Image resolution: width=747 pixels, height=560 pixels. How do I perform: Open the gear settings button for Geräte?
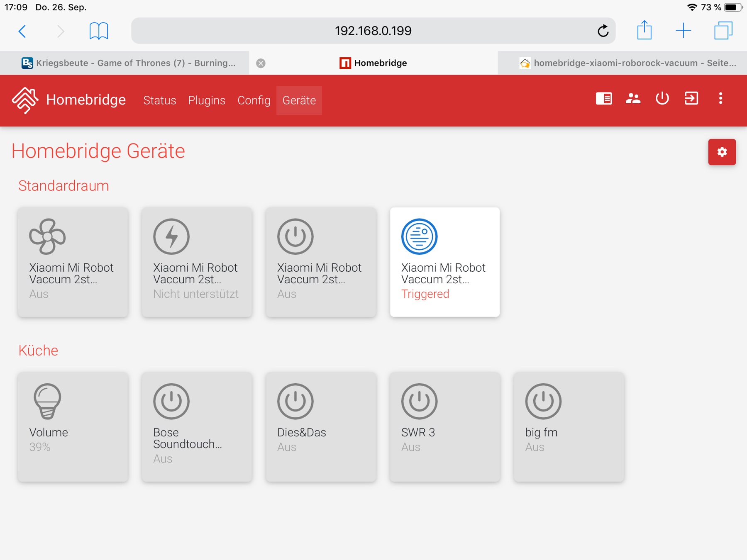(x=722, y=152)
